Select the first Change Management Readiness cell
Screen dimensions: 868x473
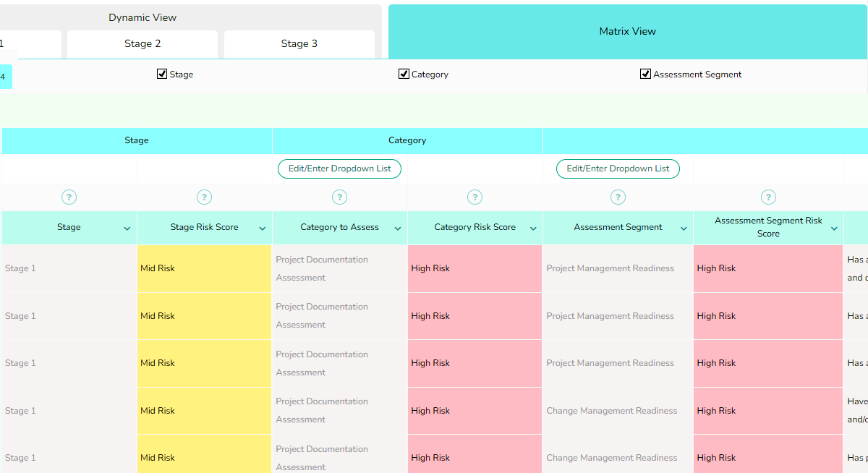(618, 411)
